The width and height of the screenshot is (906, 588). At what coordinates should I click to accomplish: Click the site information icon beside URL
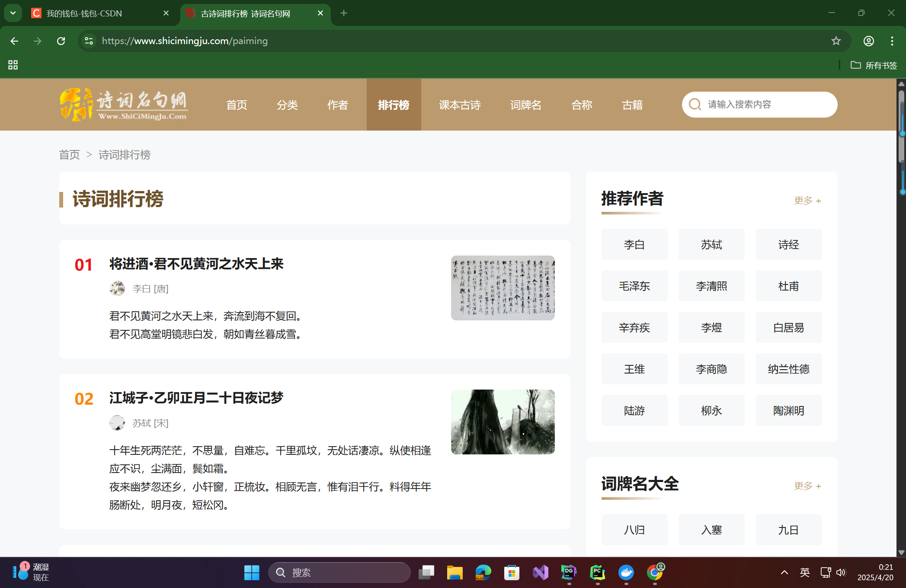click(x=89, y=41)
